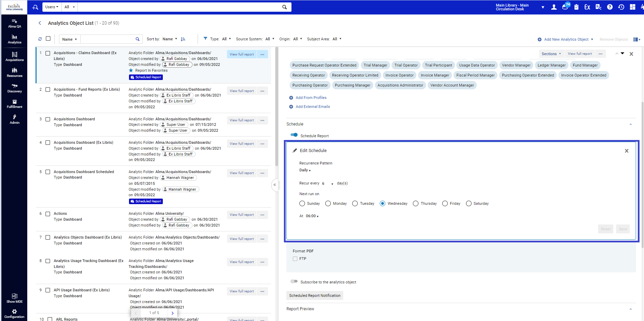Open the Analytics sidebar menu
The width and height of the screenshot is (644, 321).
click(14, 39)
